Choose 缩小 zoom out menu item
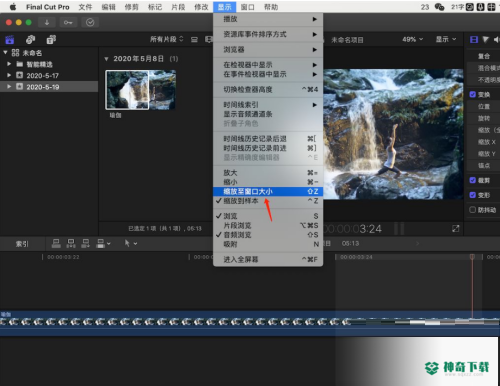 coord(268,182)
